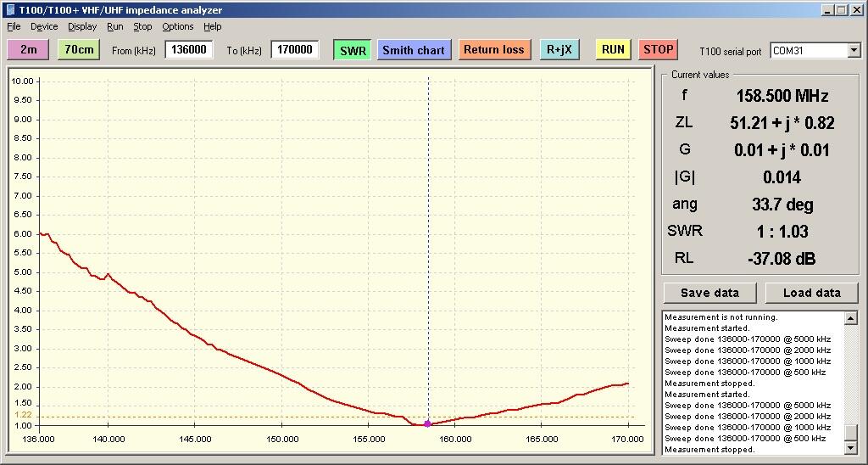This screenshot has height=465, width=868.
Task: Open the Display menu
Action: click(82, 26)
